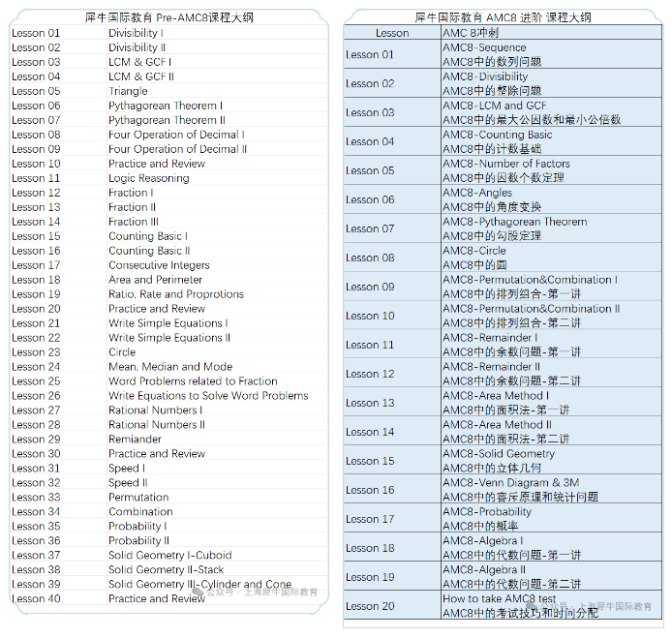Viewport: 672px width, 638px height.
Task: Click the AMC8 advanced syllabus table title
Action: point(503,17)
